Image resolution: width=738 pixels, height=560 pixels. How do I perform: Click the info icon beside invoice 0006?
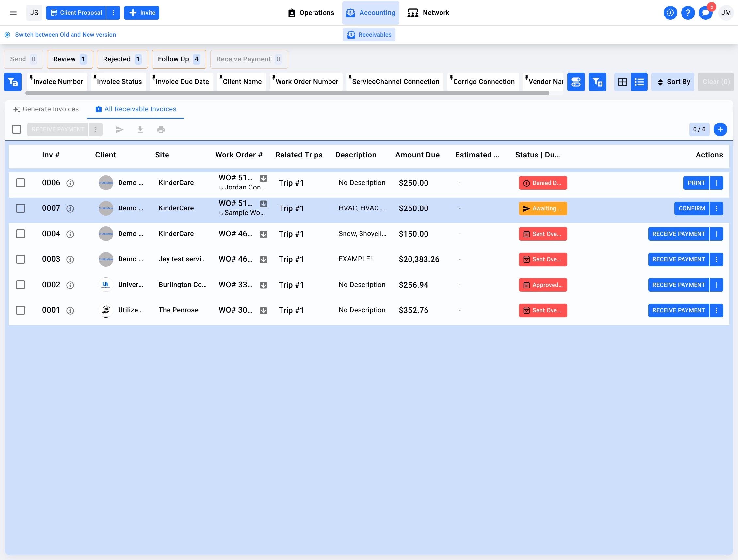[x=70, y=183]
